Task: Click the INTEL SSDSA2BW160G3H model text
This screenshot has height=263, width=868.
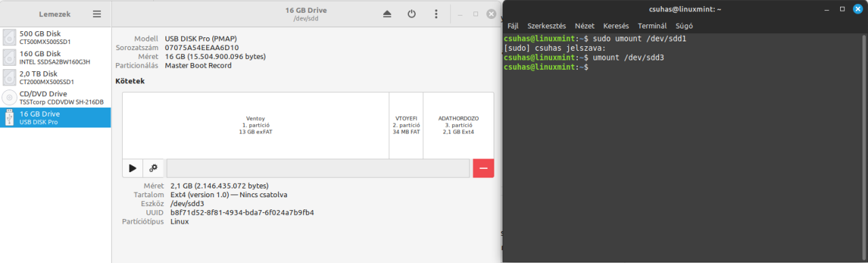Action: [55, 62]
